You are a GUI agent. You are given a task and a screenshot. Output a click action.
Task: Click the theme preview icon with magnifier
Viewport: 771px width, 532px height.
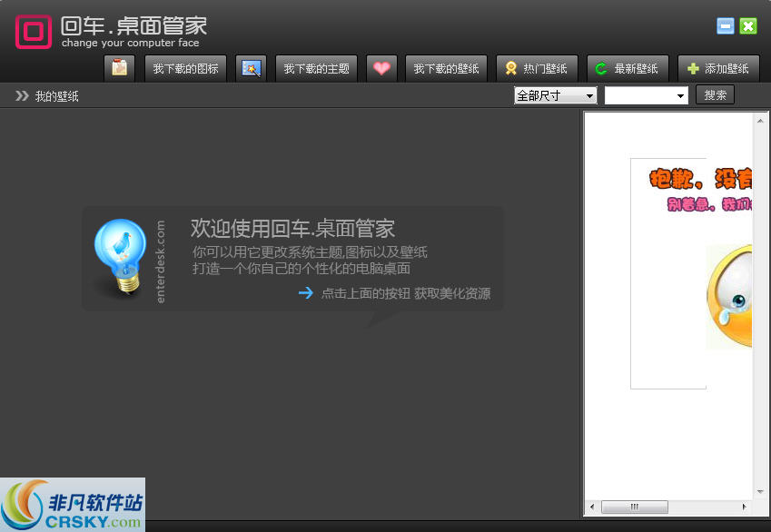(x=252, y=67)
